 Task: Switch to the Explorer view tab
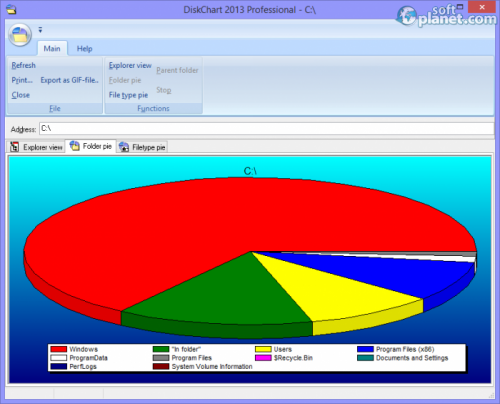pos(36,147)
